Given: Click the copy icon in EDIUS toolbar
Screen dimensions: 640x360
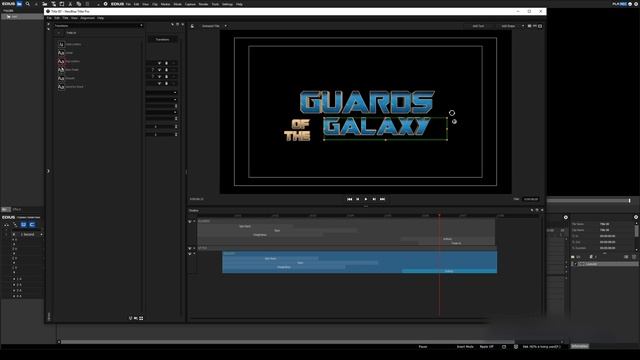Looking at the screenshot, I should [79, 4].
